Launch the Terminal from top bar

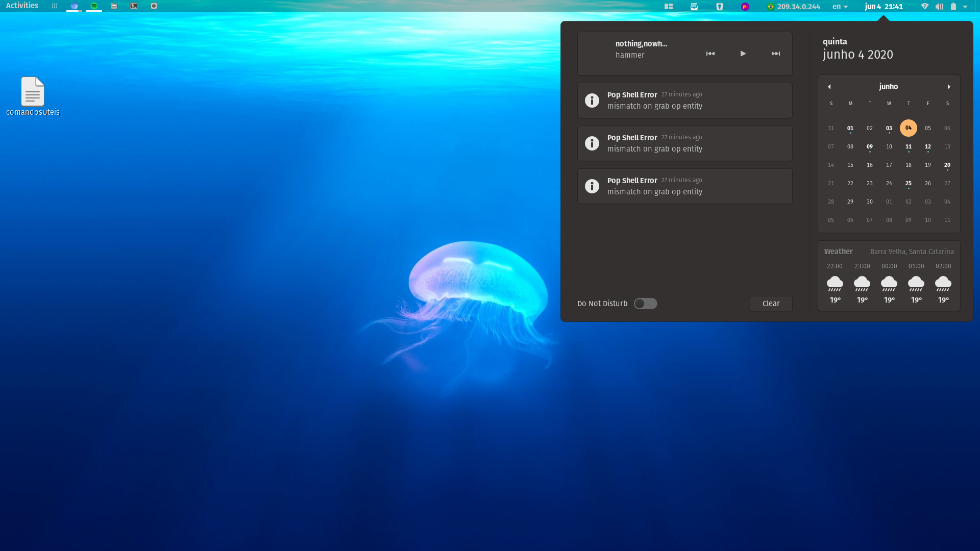coord(134,6)
